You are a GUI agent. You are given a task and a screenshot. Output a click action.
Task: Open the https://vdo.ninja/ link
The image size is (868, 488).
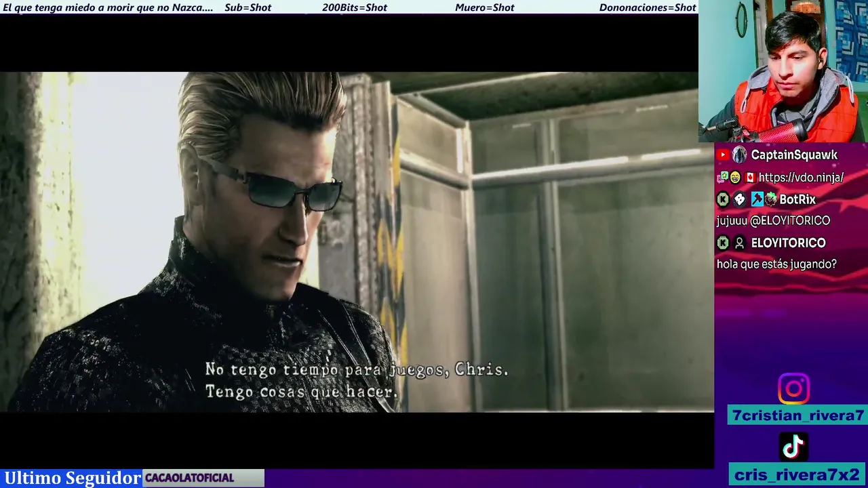(x=801, y=178)
